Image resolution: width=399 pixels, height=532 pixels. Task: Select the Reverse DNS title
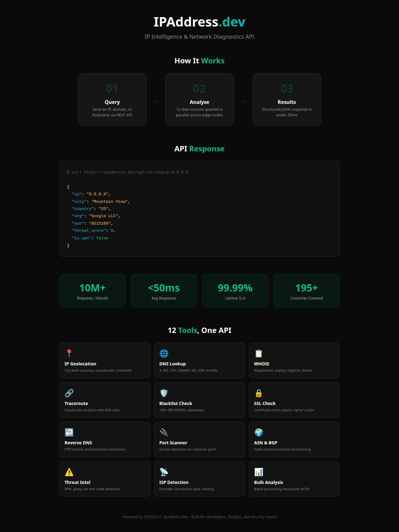click(x=78, y=443)
